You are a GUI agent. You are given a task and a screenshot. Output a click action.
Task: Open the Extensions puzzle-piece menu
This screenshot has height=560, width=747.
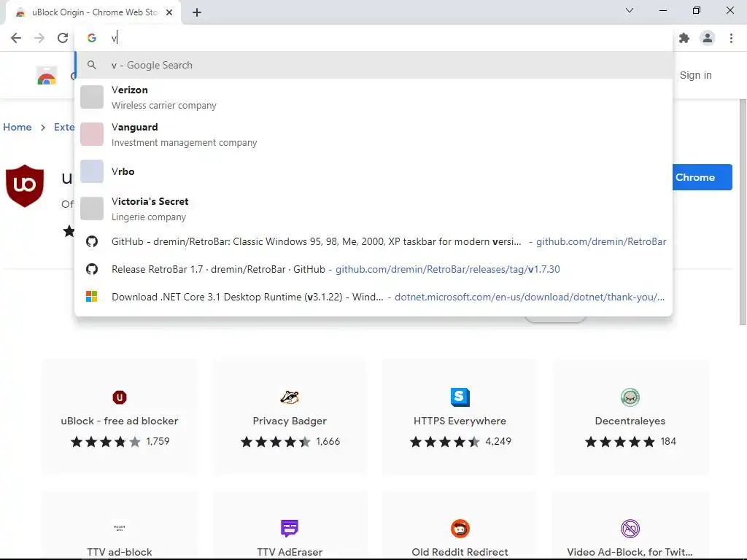[x=684, y=38]
